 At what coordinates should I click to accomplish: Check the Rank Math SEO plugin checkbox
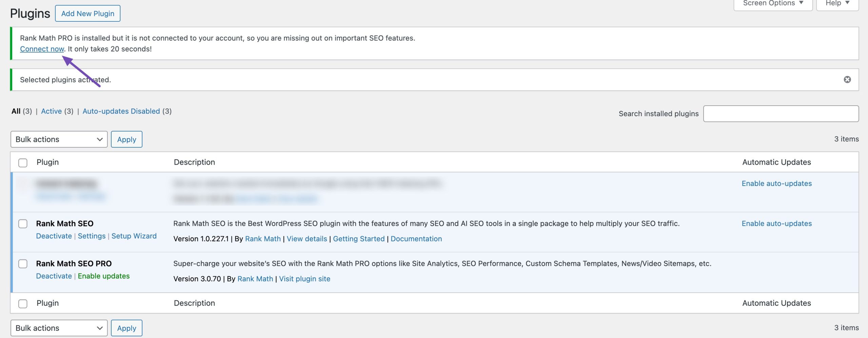click(x=23, y=224)
